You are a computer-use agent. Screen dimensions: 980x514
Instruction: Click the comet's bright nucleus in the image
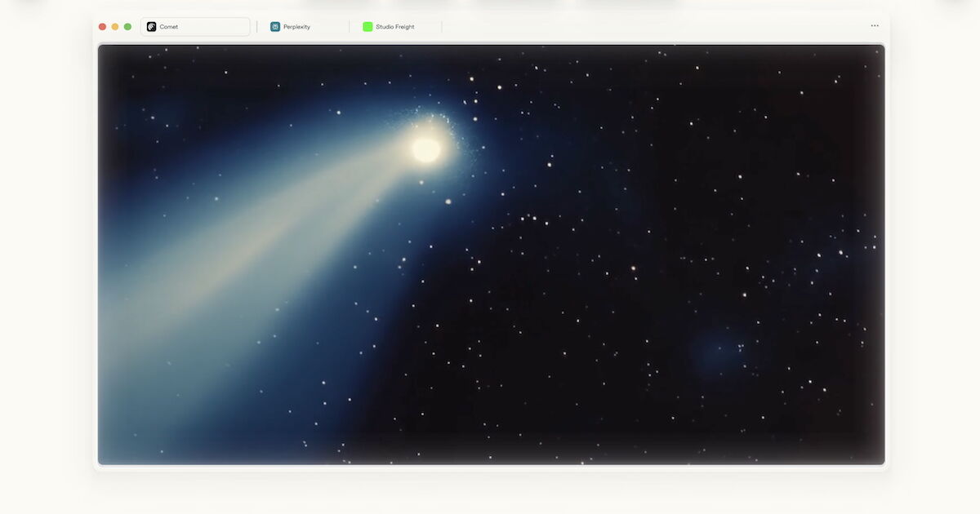425,152
